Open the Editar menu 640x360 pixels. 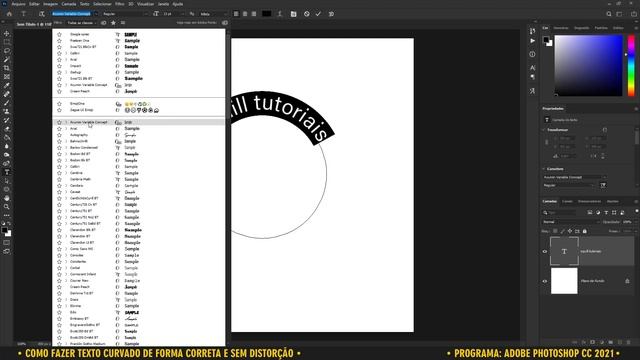[34, 4]
